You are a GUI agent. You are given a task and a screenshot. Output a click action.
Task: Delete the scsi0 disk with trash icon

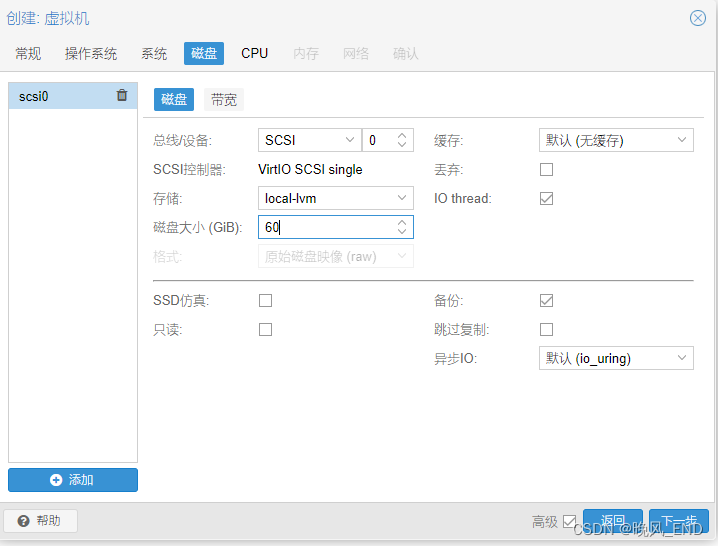(122, 95)
